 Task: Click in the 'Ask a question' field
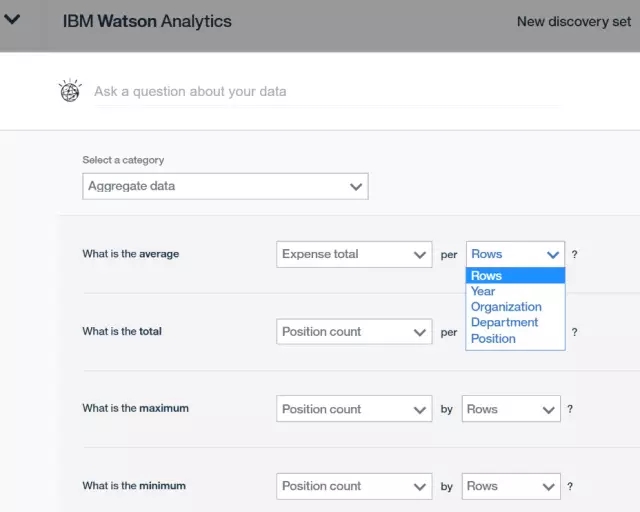point(327,91)
